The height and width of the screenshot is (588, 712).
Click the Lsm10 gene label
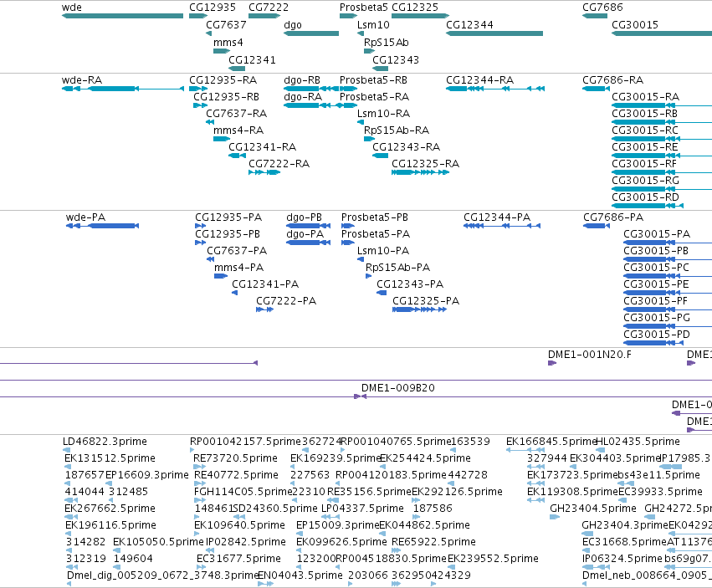click(x=373, y=25)
